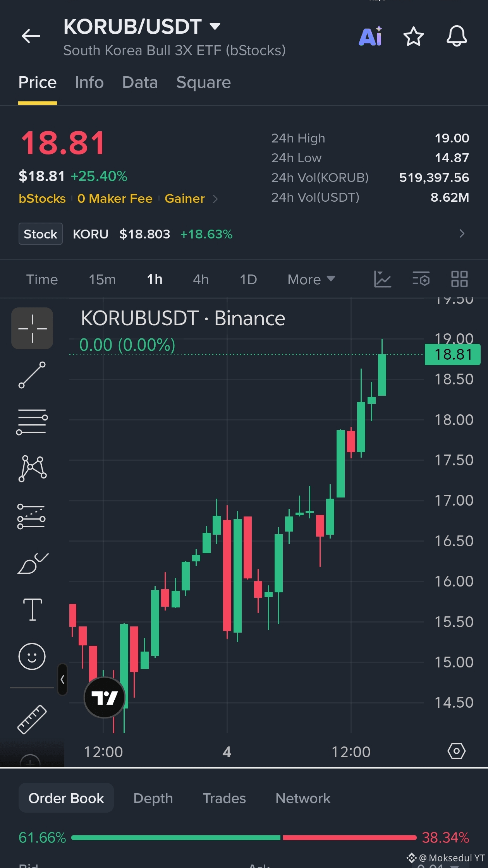Click the large red 18.81 price
This screenshot has height=868, width=488.
tap(63, 143)
